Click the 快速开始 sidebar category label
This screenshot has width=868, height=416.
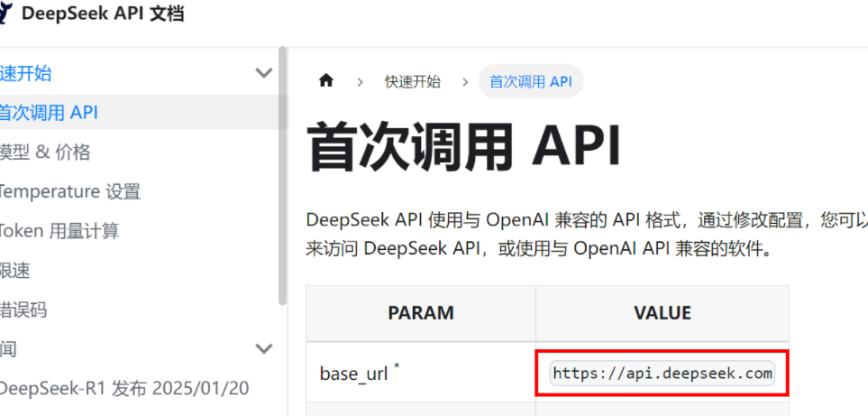[25, 73]
